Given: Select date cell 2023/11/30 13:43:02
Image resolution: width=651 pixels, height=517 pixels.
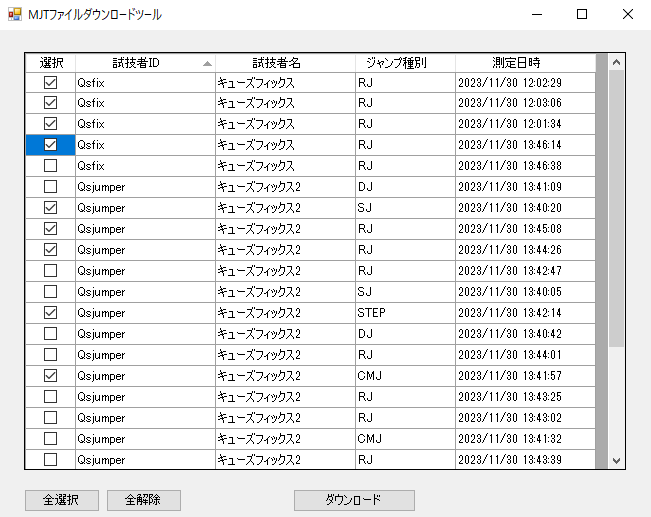Looking at the screenshot, I should (x=525, y=417).
